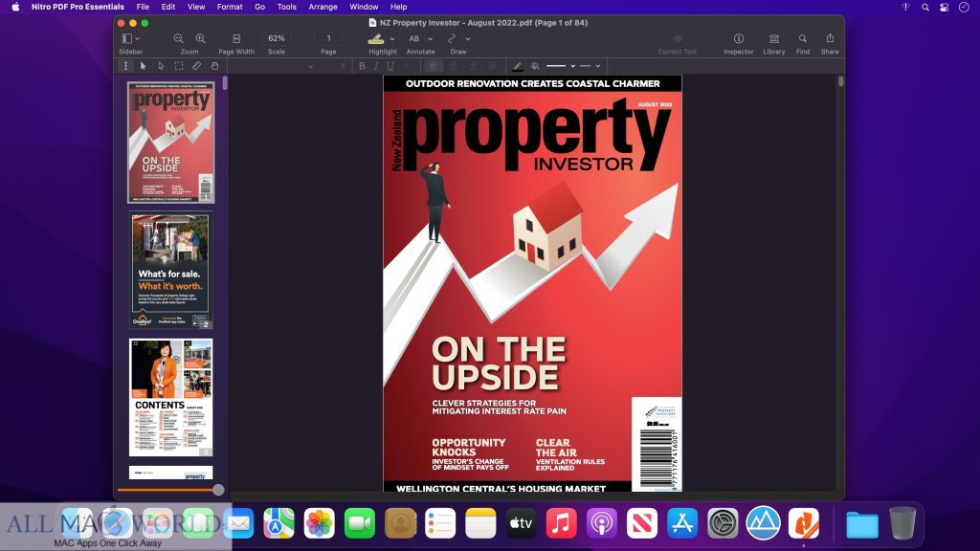The height and width of the screenshot is (551, 980).
Task: Click the Page number field
Action: pyautogui.click(x=329, y=38)
